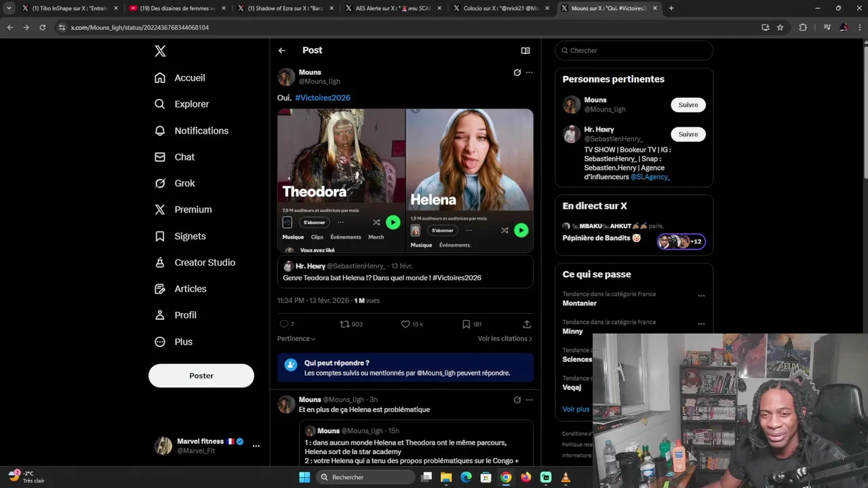
Task: Expand the Pertinence sort dropdown
Action: 296,339
